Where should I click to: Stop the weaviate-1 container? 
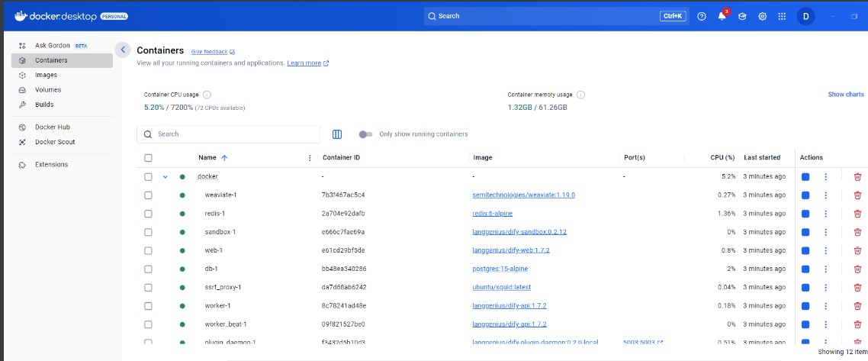(x=805, y=195)
